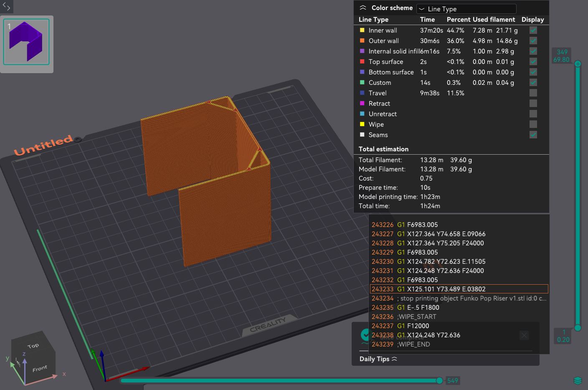Click the Internal solid infill purple swatch

click(x=362, y=51)
